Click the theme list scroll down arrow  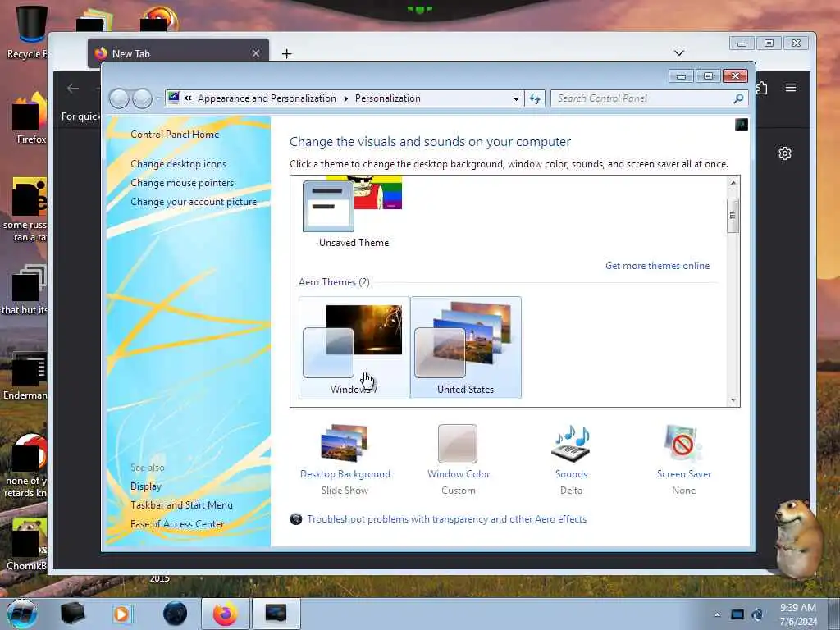point(733,400)
